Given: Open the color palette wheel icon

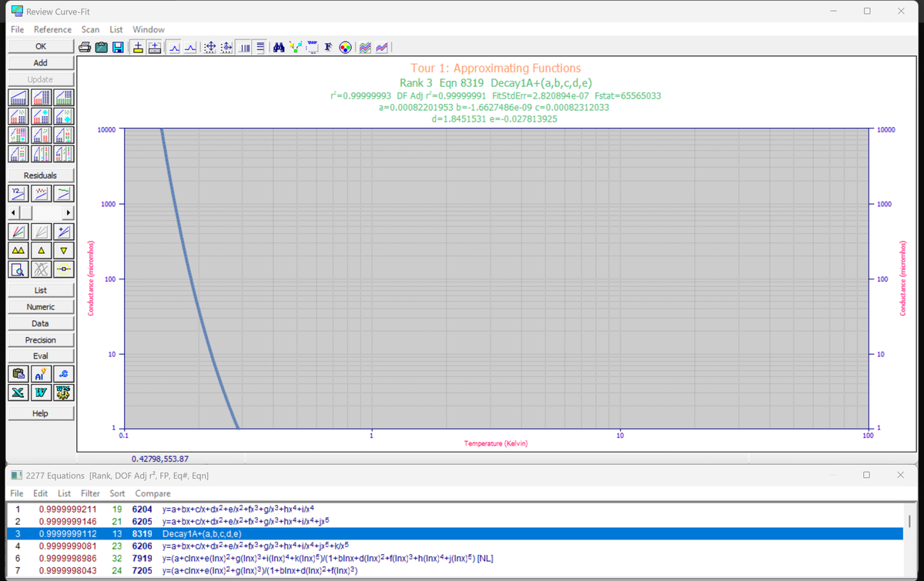Looking at the screenshot, I should pos(345,48).
